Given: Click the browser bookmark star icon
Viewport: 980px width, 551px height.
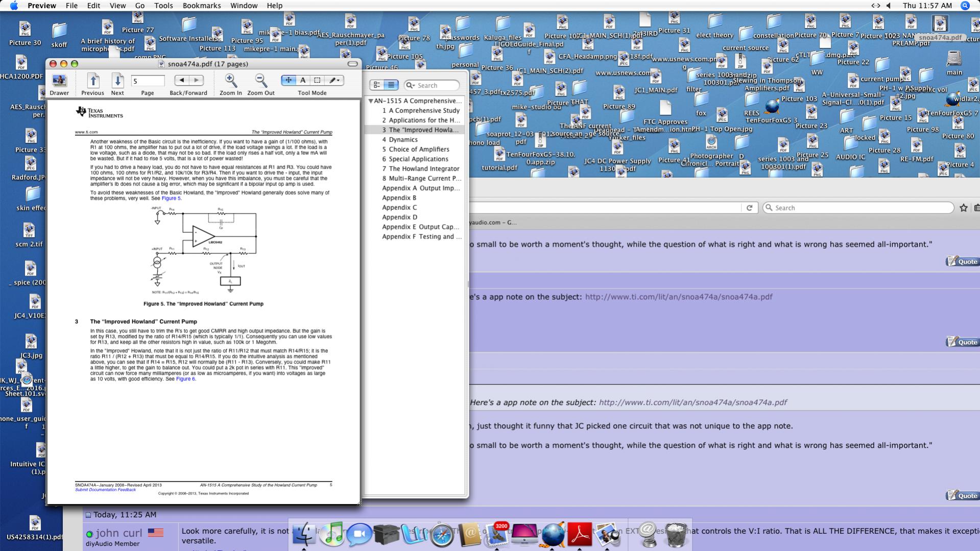Looking at the screenshot, I should (x=963, y=208).
